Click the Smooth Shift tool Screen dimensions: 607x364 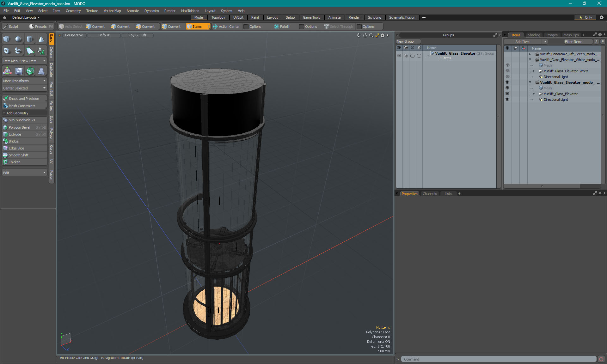point(24,155)
